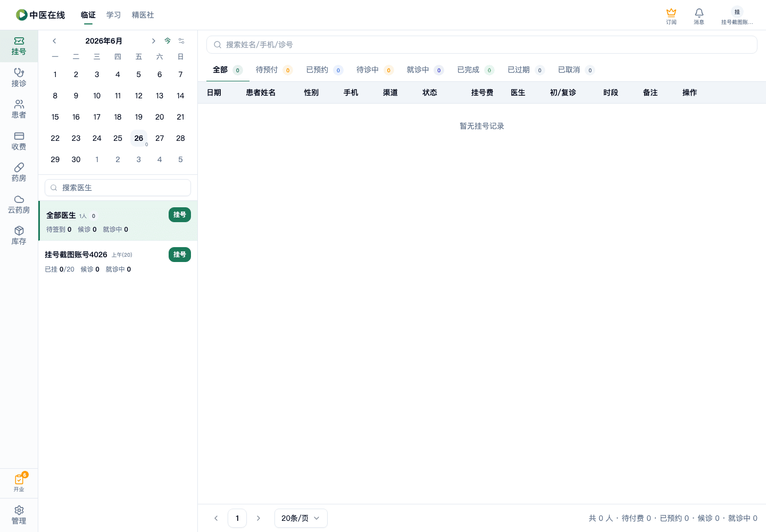Open the 开业 checklist icon
This screenshot has width=766, height=532.
click(19, 483)
